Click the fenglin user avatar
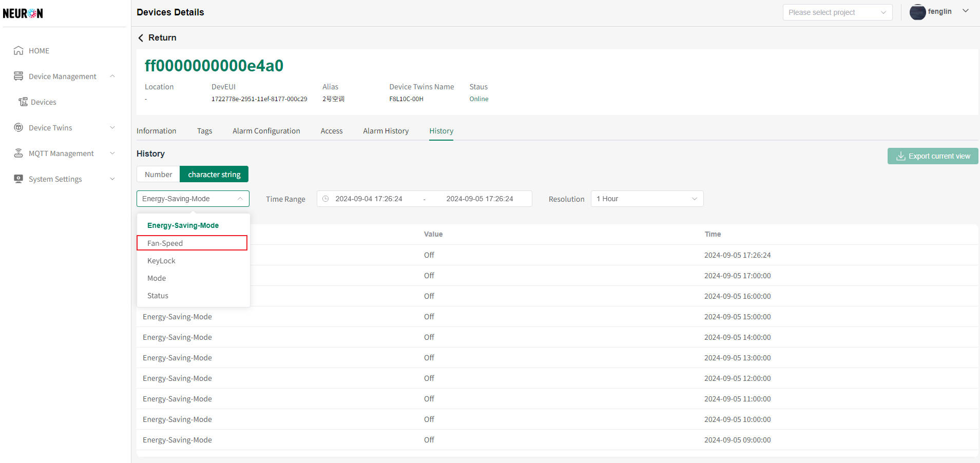 (917, 12)
